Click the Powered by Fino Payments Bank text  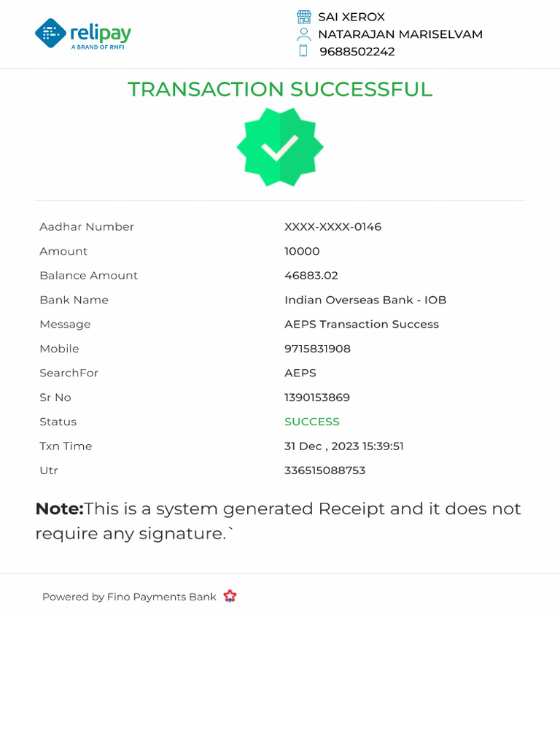(129, 597)
